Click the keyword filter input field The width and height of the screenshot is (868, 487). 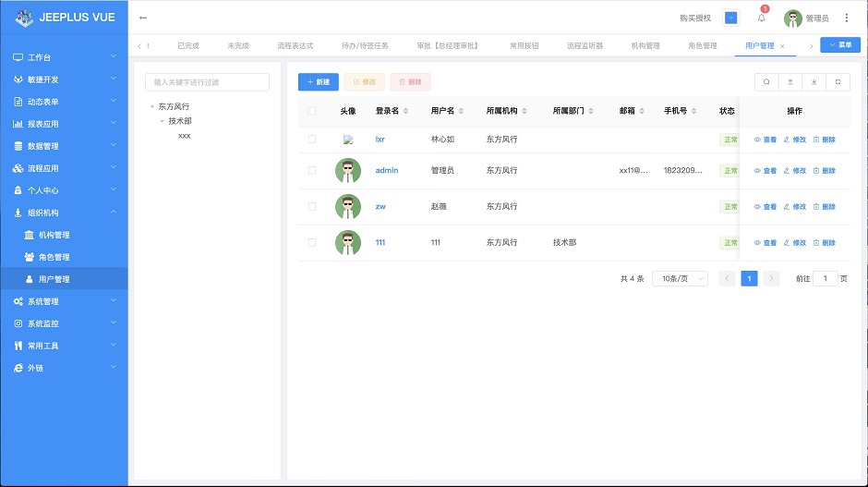207,82
